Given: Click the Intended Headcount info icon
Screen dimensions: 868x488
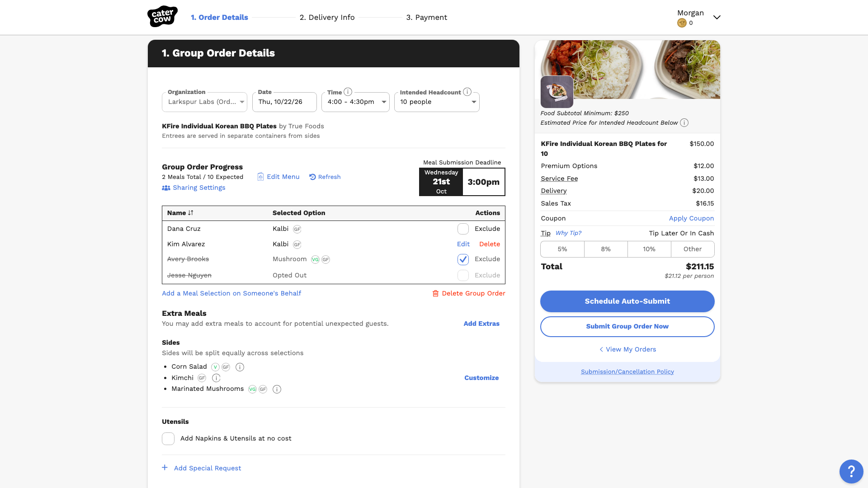Looking at the screenshot, I should 467,92.
